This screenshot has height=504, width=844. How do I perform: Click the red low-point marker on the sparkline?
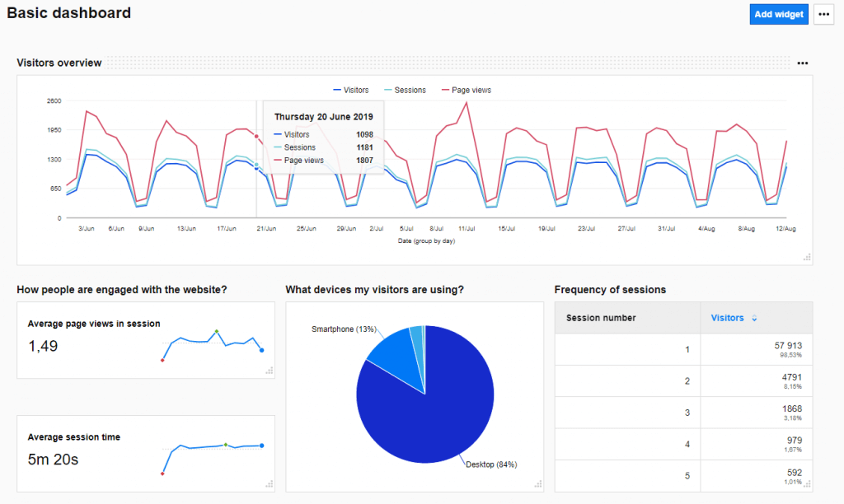(x=163, y=358)
